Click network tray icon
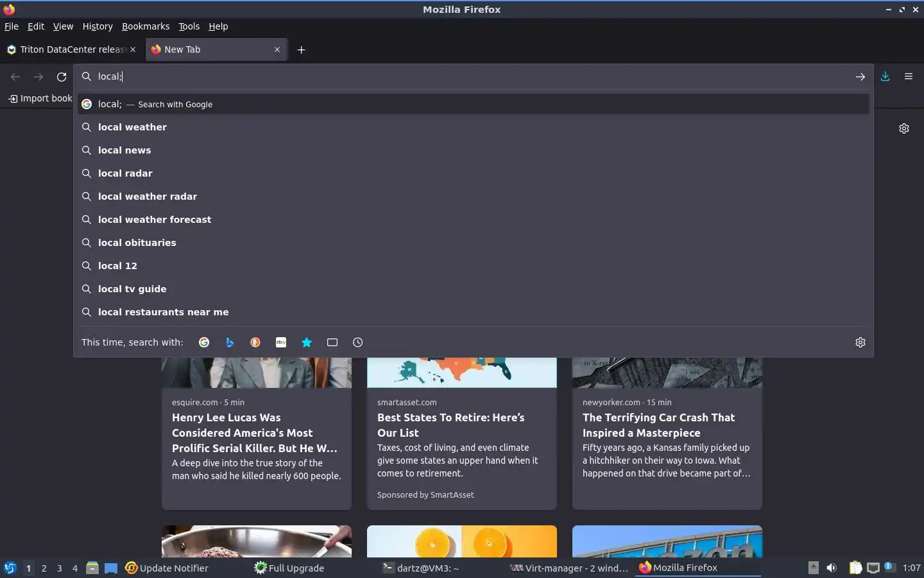924x578 pixels. click(x=873, y=568)
